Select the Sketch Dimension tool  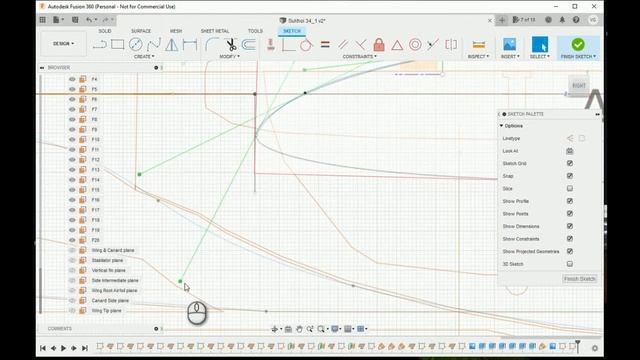coord(190,44)
